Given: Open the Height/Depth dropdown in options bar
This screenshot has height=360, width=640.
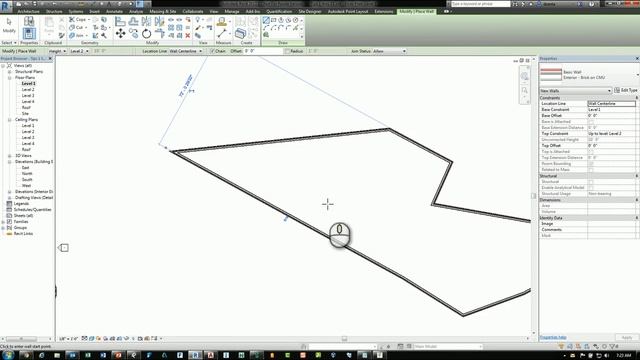Looking at the screenshot, I should [58, 51].
